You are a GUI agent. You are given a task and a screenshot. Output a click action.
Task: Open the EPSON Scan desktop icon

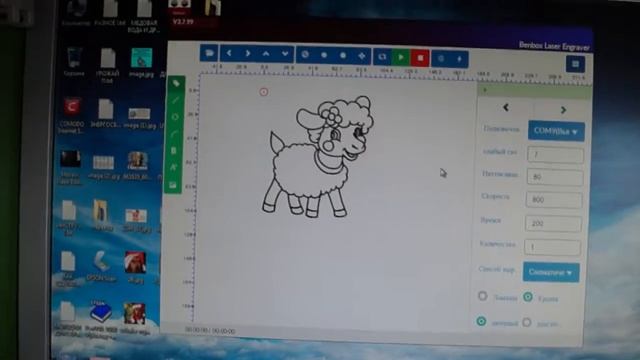coord(101,265)
